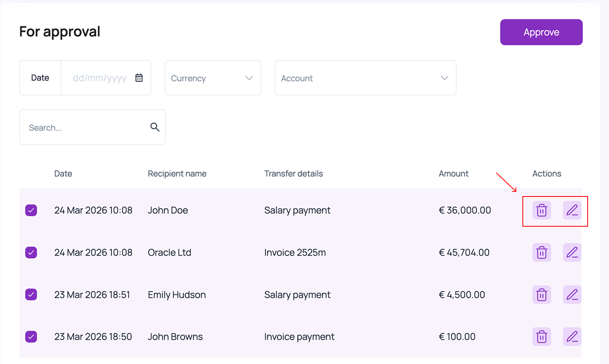Expand the Account dropdown
Viewport: 609px width, 364px height.
coord(365,78)
